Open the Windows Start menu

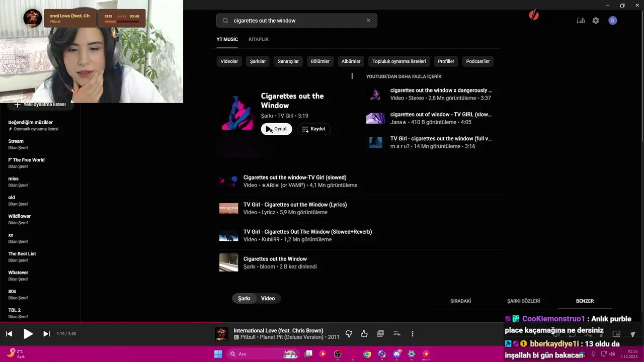(218, 354)
